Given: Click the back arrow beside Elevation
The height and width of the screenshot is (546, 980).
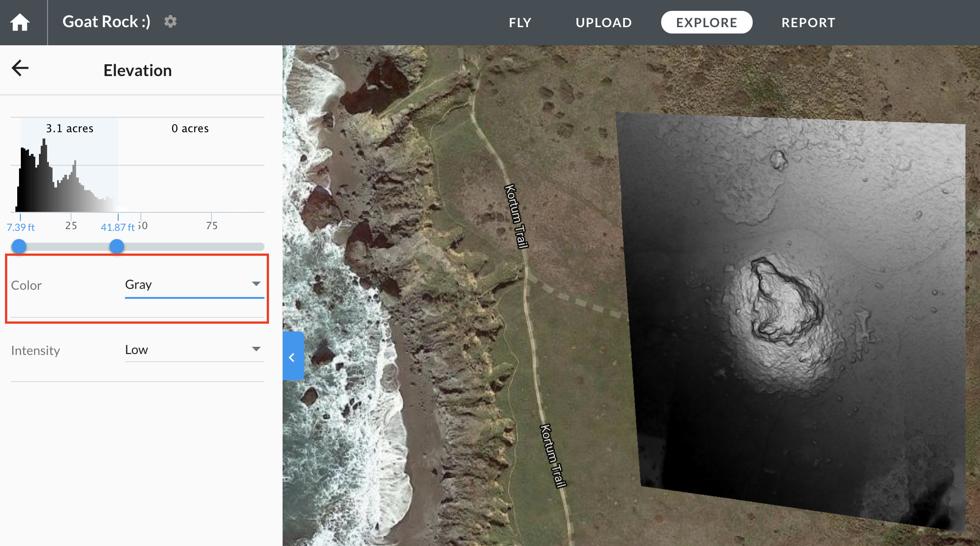Looking at the screenshot, I should (x=20, y=68).
